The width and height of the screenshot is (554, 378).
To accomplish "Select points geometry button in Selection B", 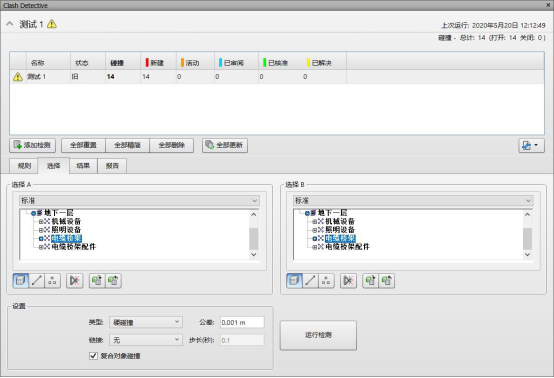I will coord(326,281).
